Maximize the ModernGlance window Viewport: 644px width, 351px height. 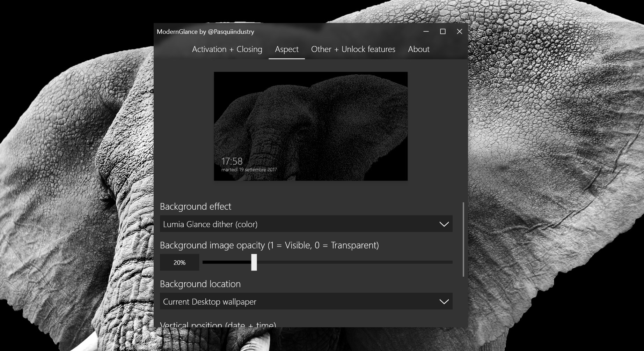(443, 31)
